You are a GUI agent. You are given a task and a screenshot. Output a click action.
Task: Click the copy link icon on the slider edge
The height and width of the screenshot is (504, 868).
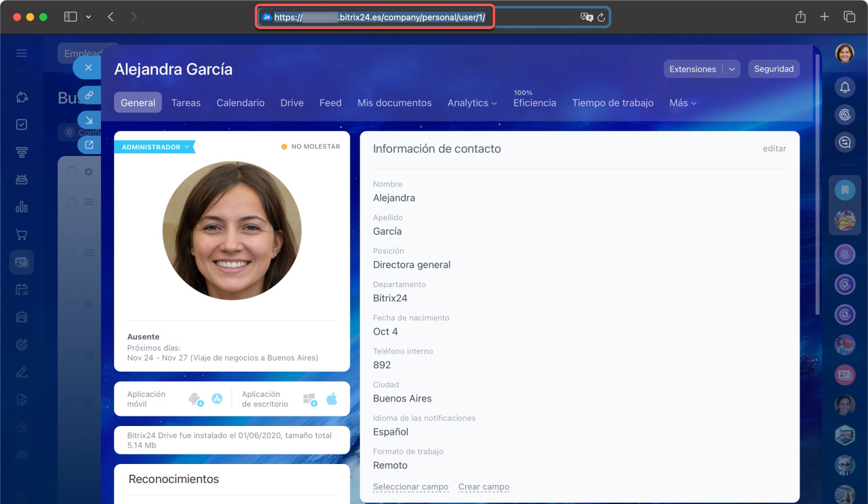click(89, 95)
